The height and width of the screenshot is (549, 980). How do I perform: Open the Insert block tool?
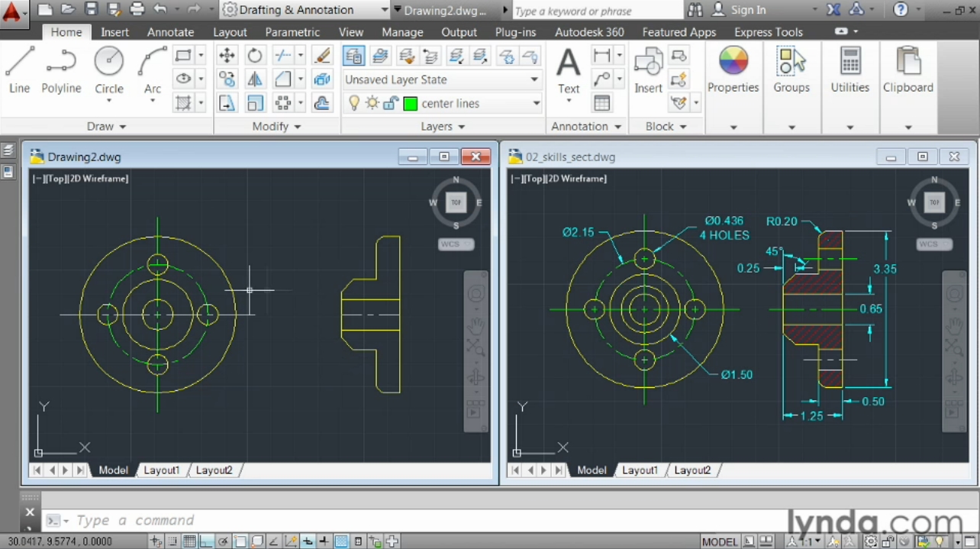tap(648, 70)
